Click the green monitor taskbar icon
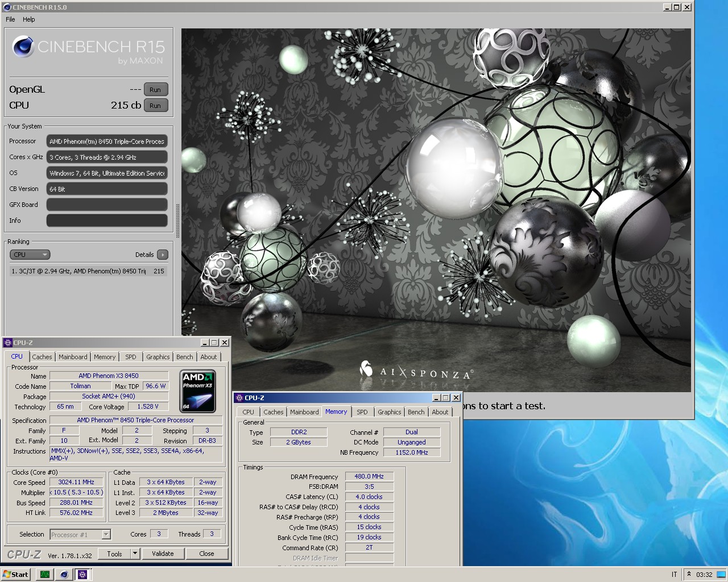The width and height of the screenshot is (728, 582). click(44, 574)
